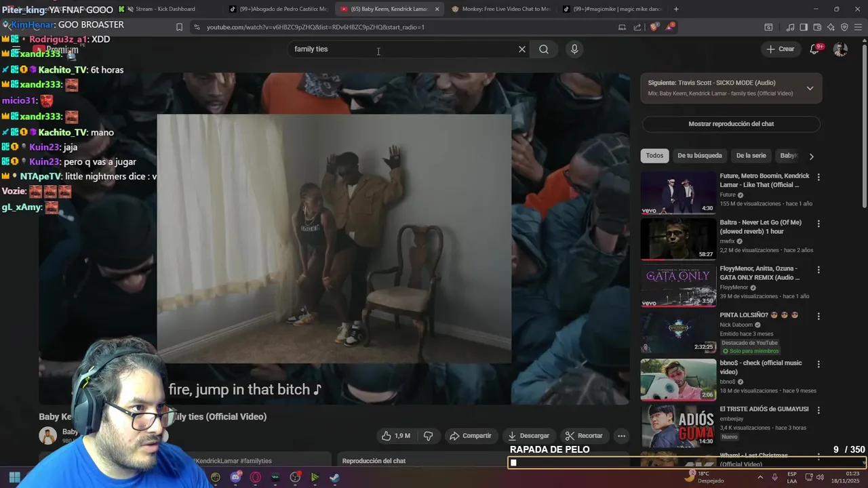This screenshot has width=868, height=488.
Task: Click the YouTube URL in address bar
Action: pos(315,27)
